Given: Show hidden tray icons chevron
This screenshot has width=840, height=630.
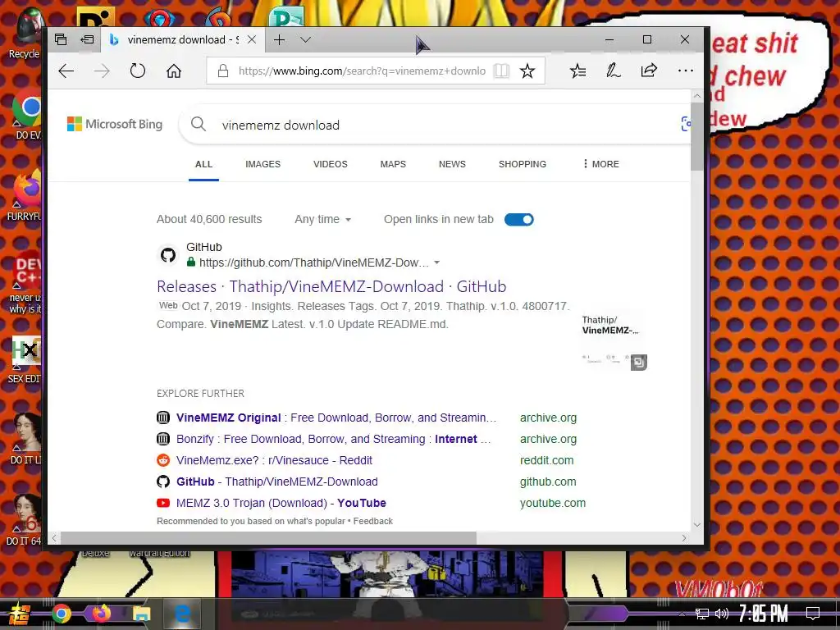Looking at the screenshot, I should (682, 614).
